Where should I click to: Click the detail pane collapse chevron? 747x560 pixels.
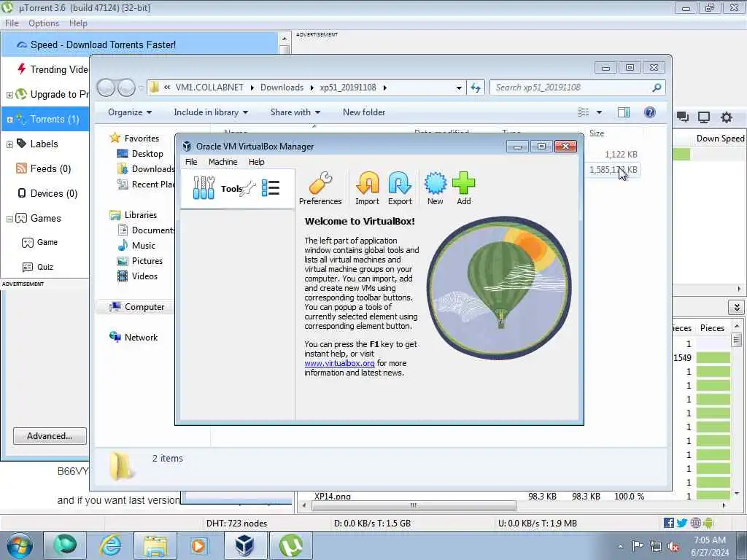(x=737, y=308)
